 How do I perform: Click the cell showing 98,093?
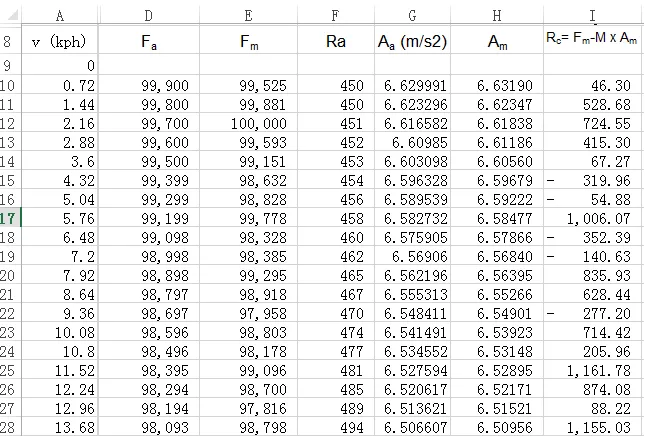[x=149, y=427]
